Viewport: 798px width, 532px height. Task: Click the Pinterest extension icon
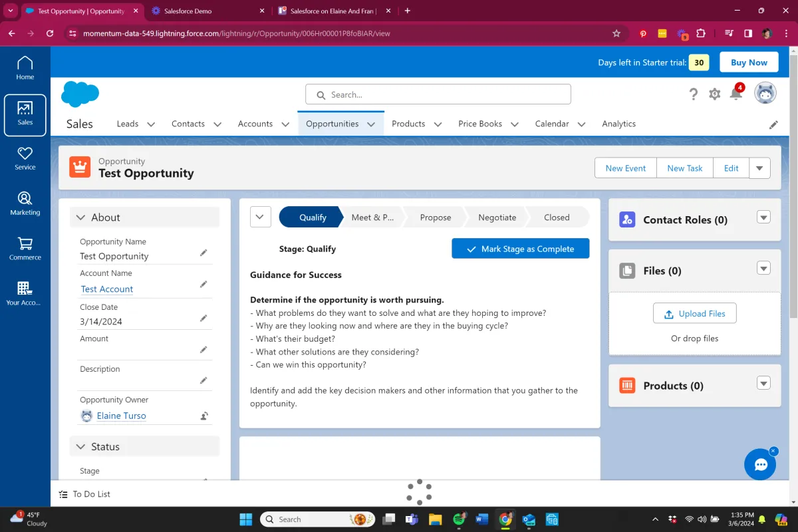[643, 33]
